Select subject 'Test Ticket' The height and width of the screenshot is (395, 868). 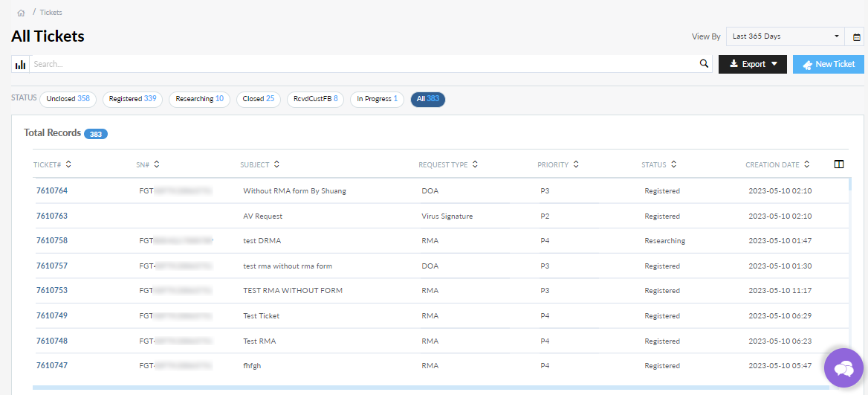pyautogui.click(x=262, y=316)
